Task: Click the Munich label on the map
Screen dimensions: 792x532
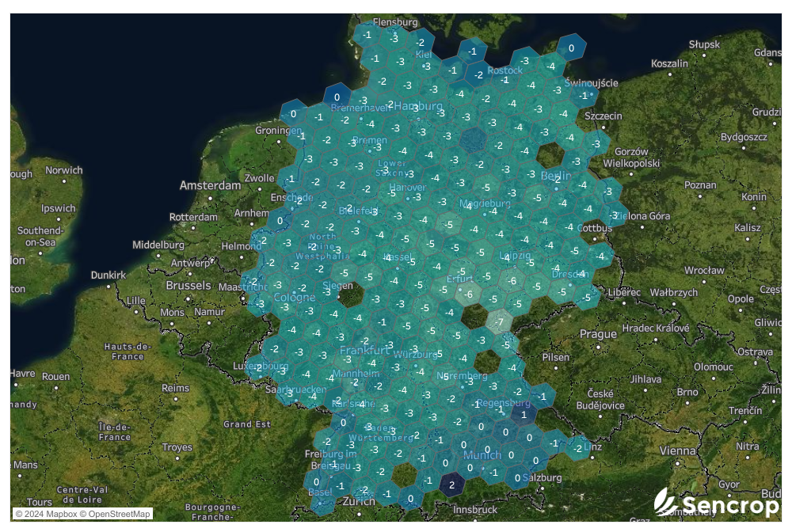Action: point(482,454)
